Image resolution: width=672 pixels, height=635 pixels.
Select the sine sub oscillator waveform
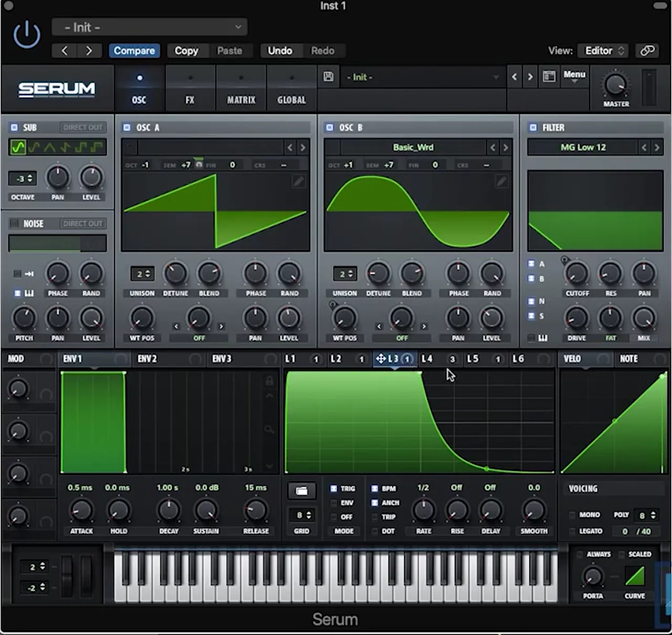[18, 147]
